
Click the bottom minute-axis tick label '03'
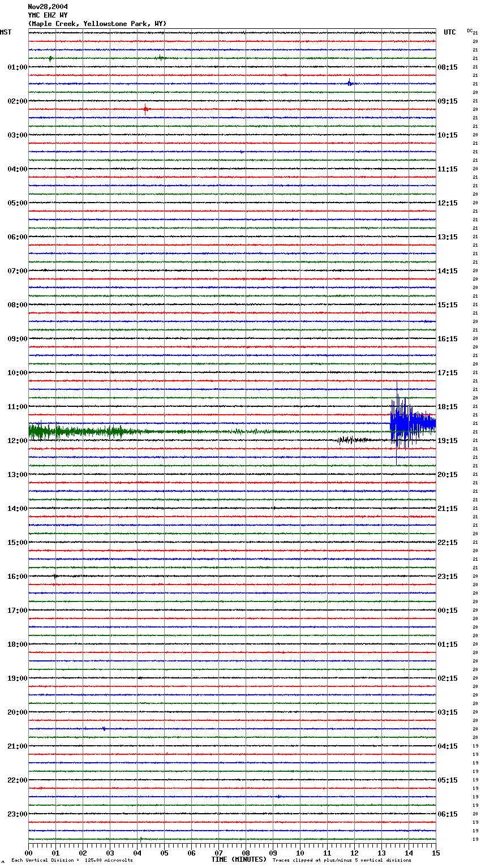pos(110,853)
